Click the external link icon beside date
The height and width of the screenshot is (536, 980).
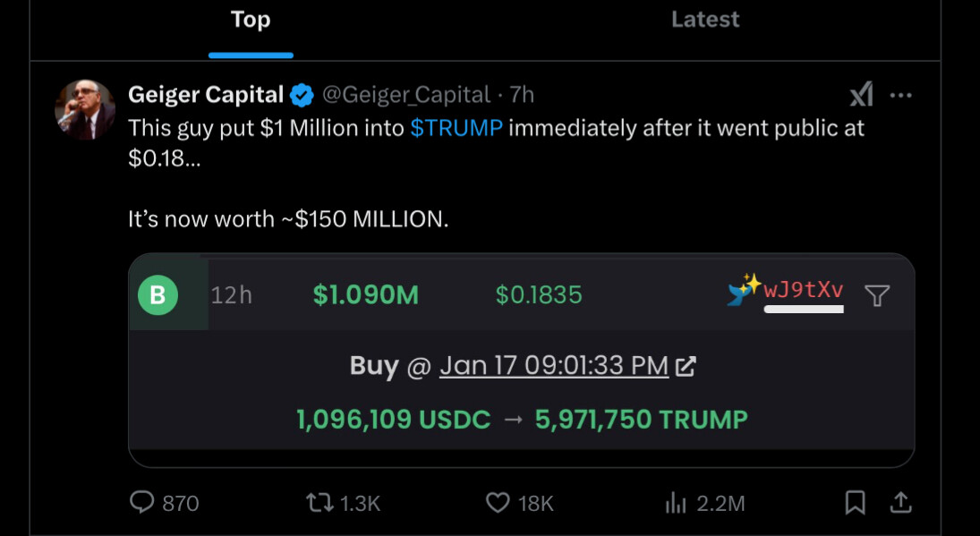coord(686,366)
